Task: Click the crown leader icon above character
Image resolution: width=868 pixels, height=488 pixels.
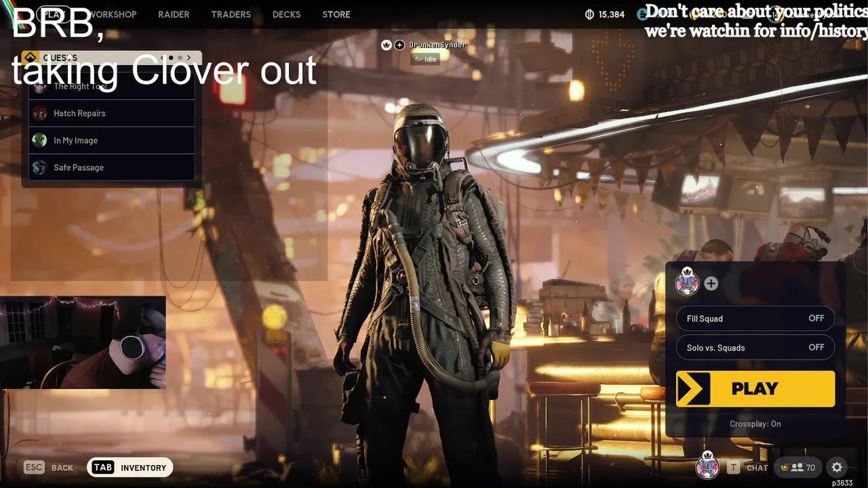Action: coord(387,45)
